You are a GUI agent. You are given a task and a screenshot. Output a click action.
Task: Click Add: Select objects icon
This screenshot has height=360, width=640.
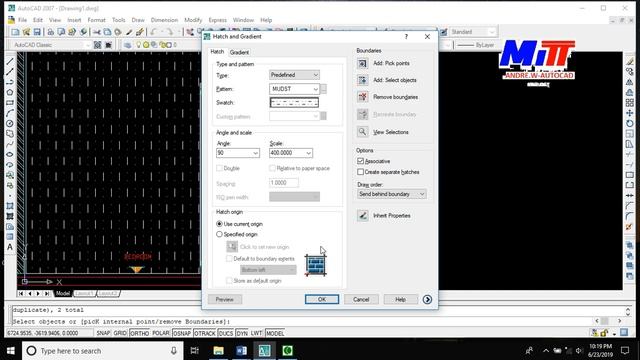click(362, 80)
